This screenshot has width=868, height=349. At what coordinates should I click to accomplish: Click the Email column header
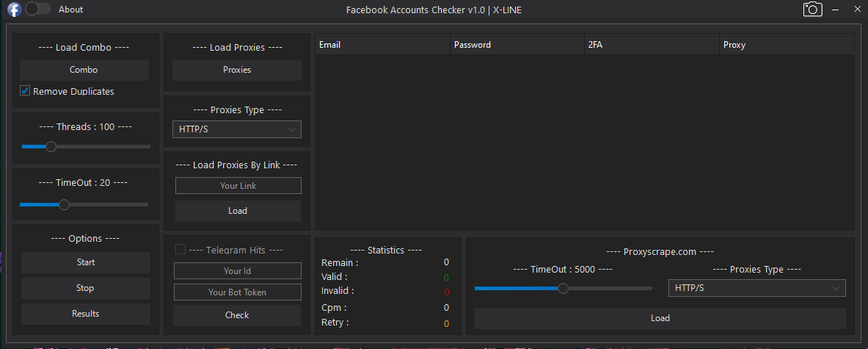click(382, 45)
